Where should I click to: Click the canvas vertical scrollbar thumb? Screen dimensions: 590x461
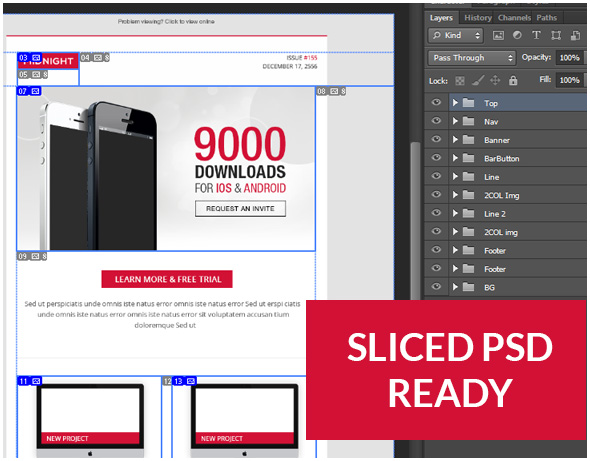click(x=415, y=220)
